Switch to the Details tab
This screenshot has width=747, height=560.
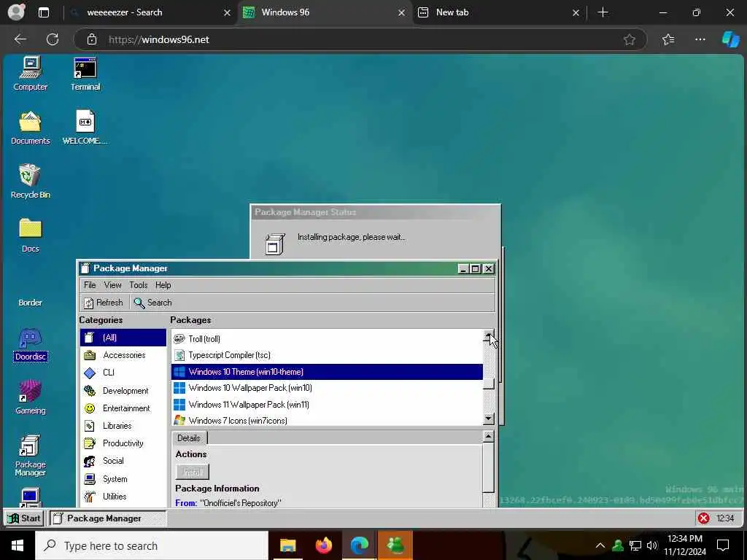pos(189,437)
